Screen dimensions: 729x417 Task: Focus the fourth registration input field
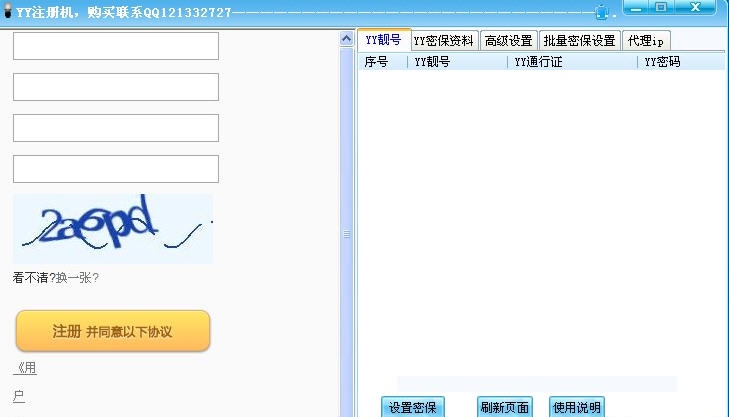[x=116, y=169]
